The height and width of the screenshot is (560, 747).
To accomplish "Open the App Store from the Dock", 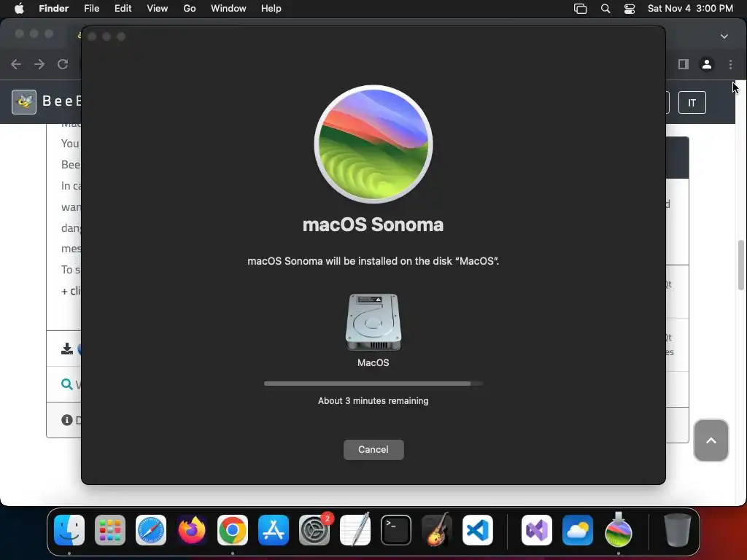I will point(274,530).
